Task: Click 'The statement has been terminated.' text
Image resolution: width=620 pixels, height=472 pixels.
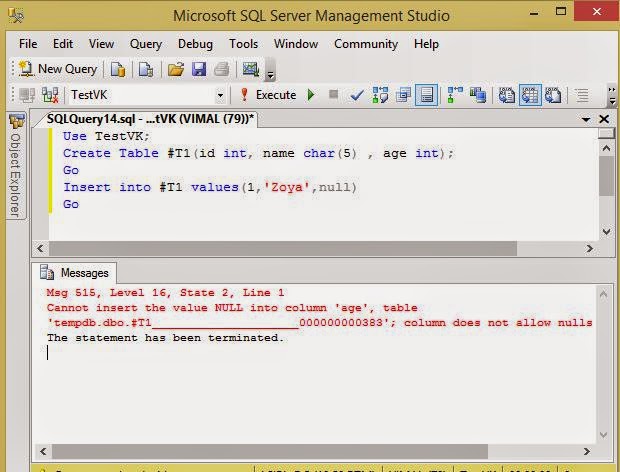Action: [165, 338]
